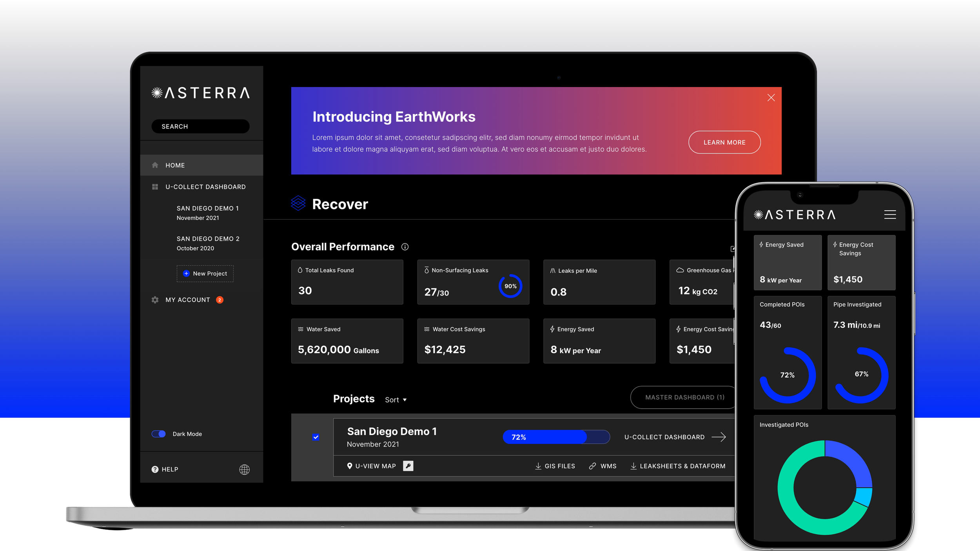980x551 pixels.
Task: Select San Diego Demo 2 October 2020 project
Action: tap(208, 243)
